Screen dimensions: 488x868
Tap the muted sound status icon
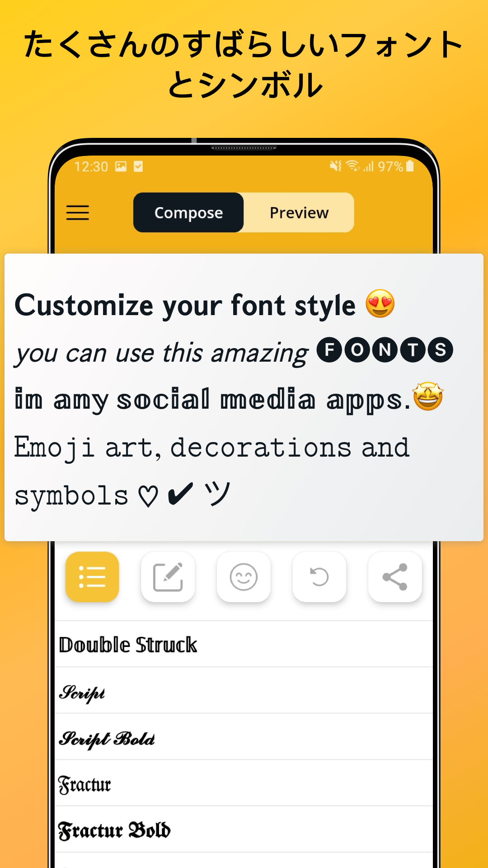pyautogui.click(x=336, y=166)
